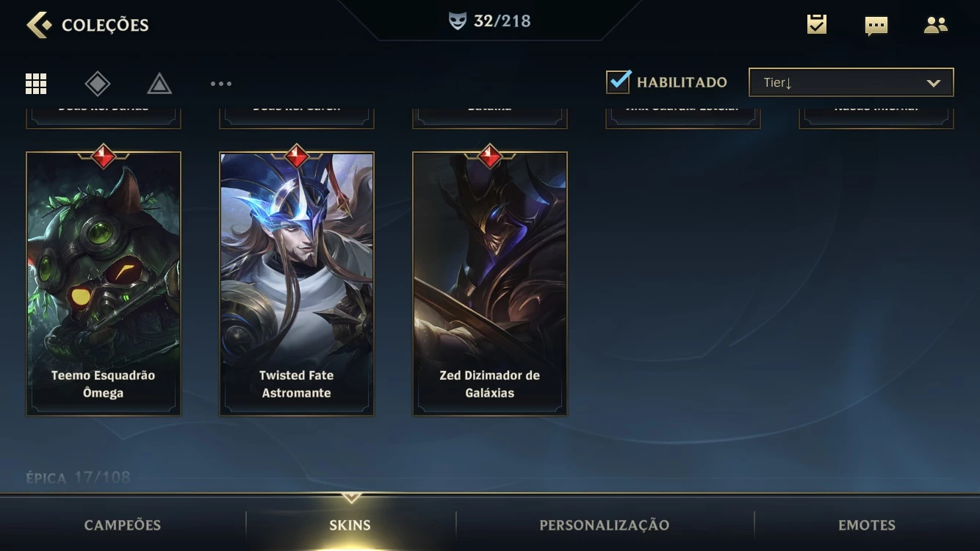This screenshot has width=980, height=551.
Task: Open the friends list icon
Action: tap(935, 25)
